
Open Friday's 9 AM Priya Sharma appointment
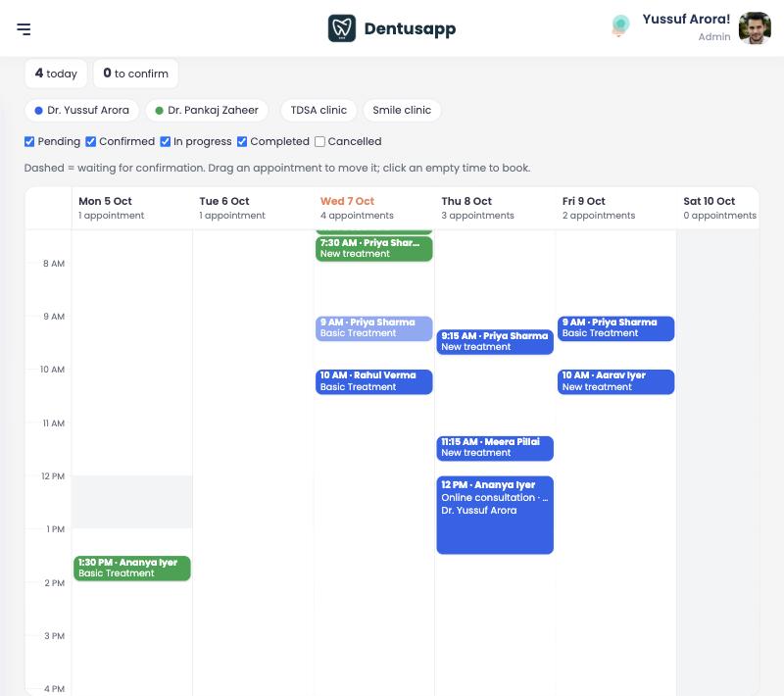(x=616, y=328)
